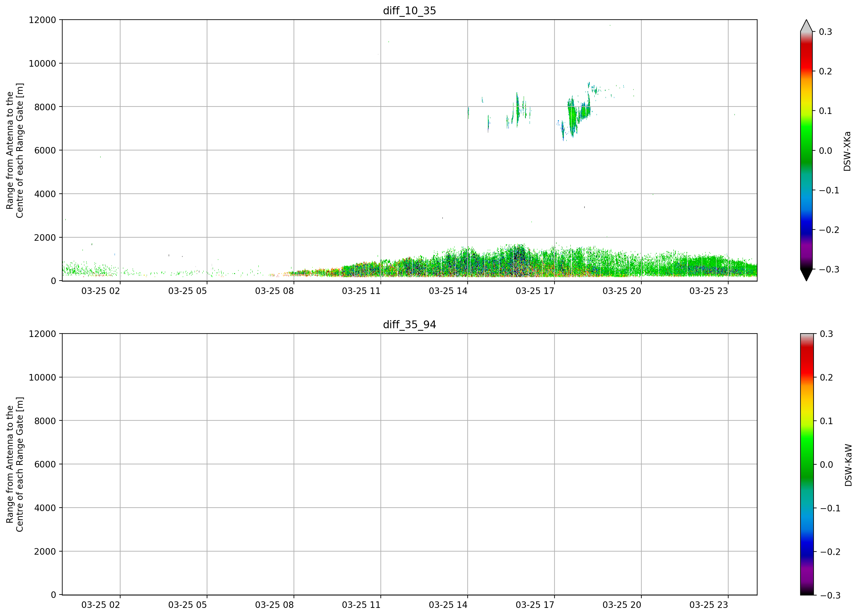Click the 4000 tick on diff_35_94 y-axis

[x=45, y=508]
